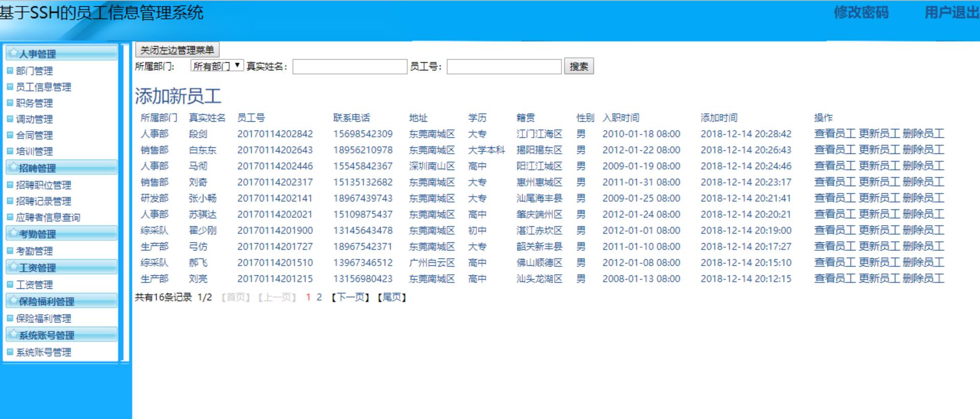Click star icon beside 人事管理 header

tap(14, 53)
